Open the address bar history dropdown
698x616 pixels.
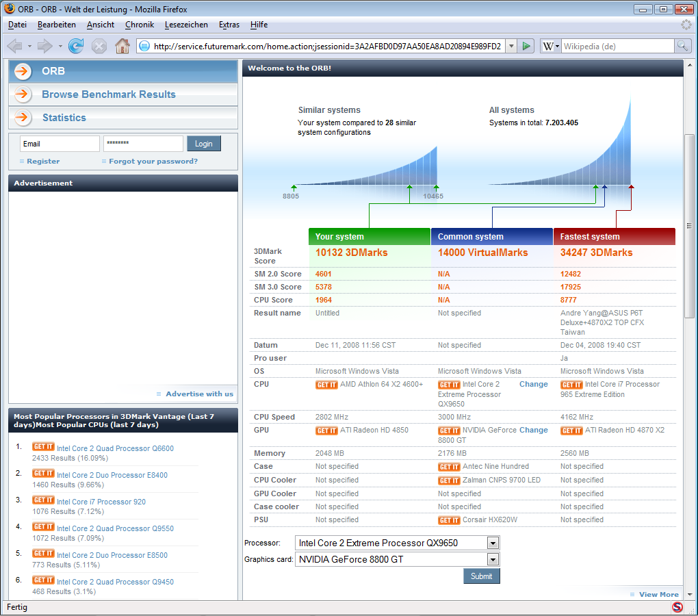tap(511, 46)
